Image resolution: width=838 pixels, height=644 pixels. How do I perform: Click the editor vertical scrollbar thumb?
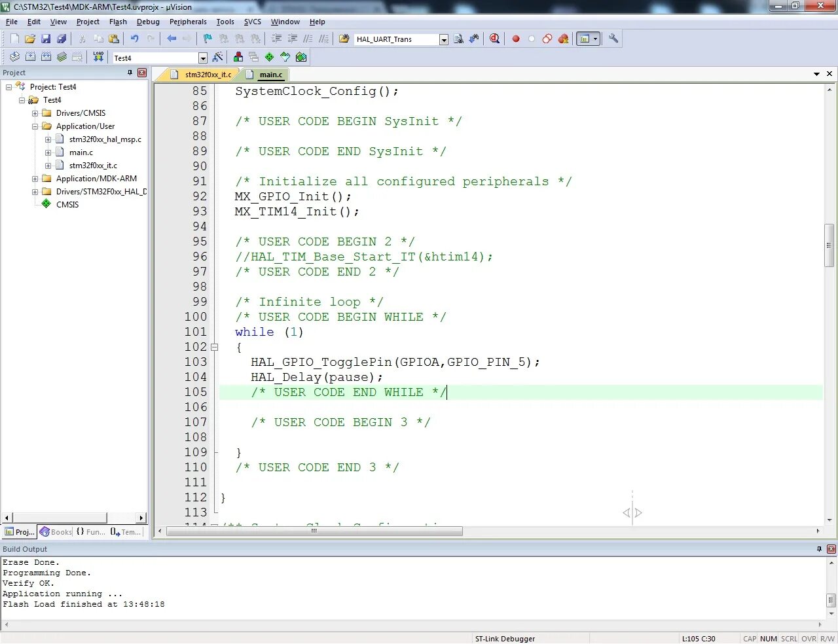point(829,245)
